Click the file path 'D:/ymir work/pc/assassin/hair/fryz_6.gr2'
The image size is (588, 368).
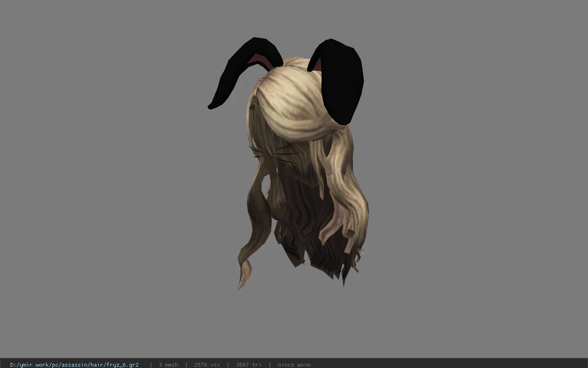(74, 365)
